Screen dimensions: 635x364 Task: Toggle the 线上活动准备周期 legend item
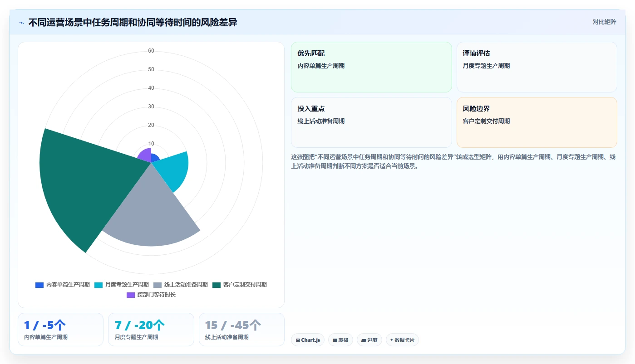pos(181,285)
